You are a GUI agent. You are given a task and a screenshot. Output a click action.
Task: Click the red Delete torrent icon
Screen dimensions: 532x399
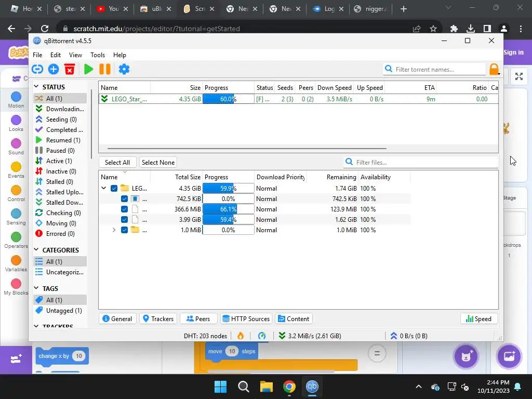tap(70, 69)
